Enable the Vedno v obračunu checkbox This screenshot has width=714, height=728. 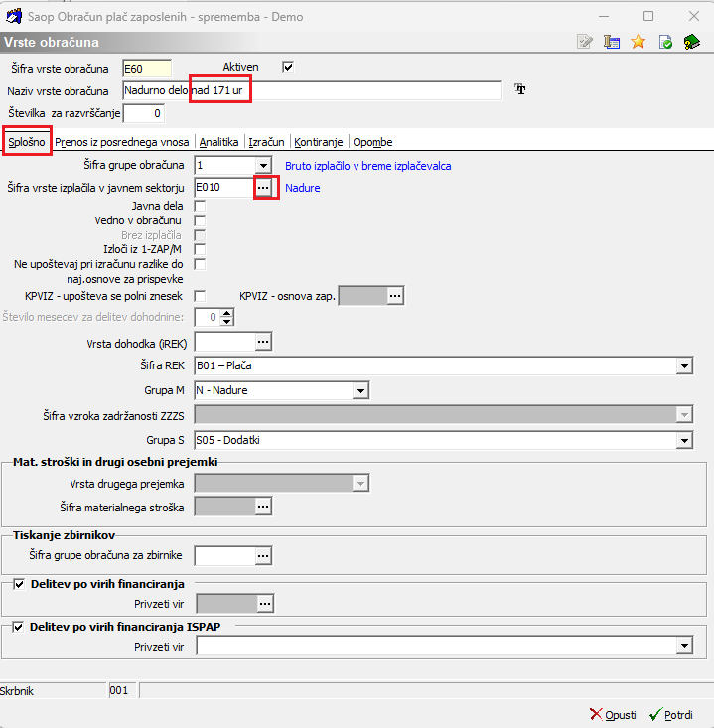[200, 220]
